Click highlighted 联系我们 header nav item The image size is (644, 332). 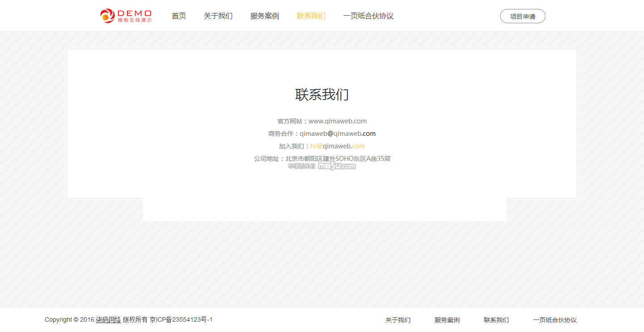(311, 16)
